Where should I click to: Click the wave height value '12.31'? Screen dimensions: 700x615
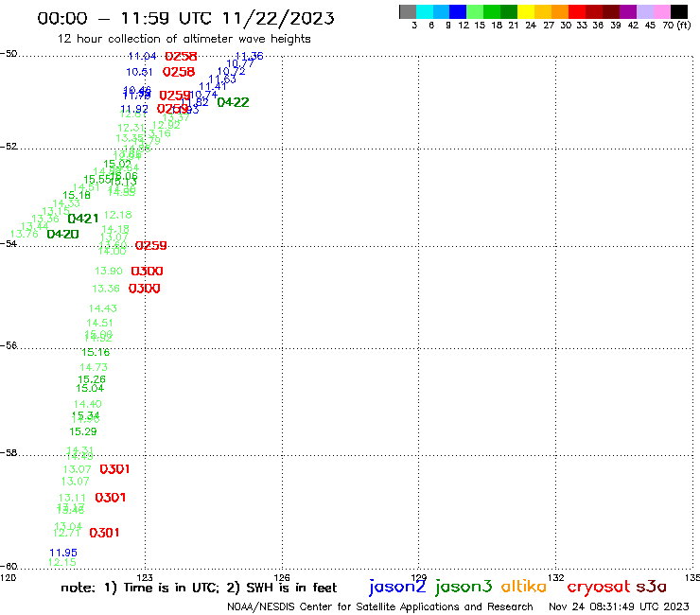coord(131,128)
